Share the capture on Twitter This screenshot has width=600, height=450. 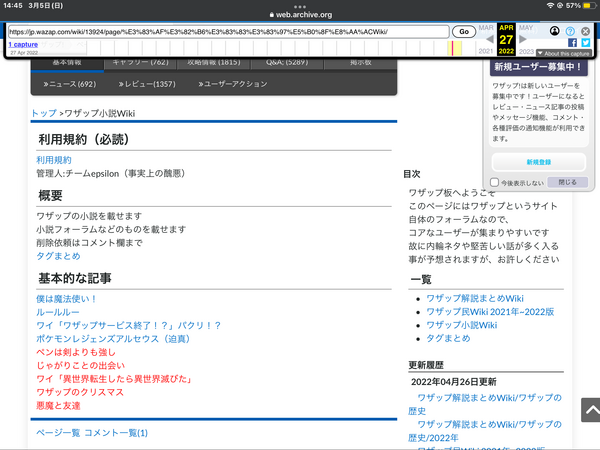pyautogui.click(x=586, y=43)
